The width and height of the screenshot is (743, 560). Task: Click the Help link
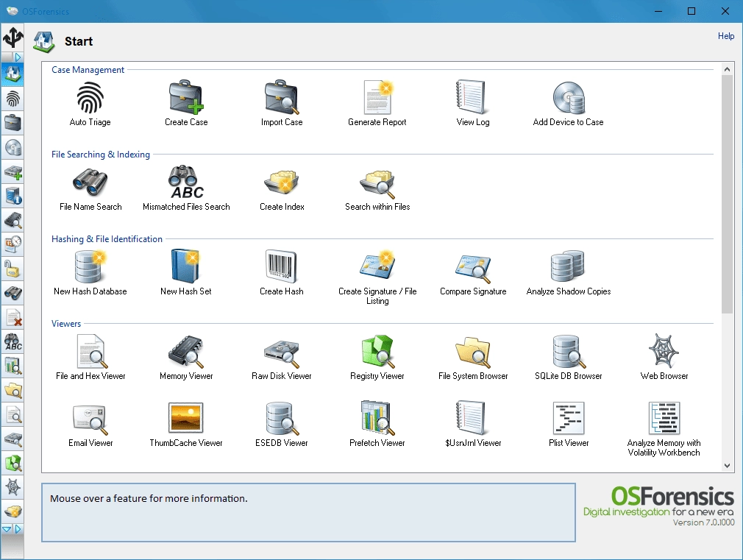click(725, 36)
